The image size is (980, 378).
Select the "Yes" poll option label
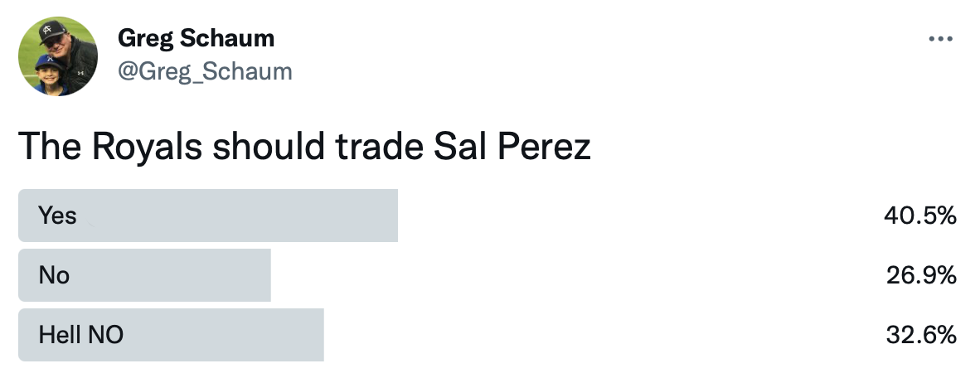point(57,216)
